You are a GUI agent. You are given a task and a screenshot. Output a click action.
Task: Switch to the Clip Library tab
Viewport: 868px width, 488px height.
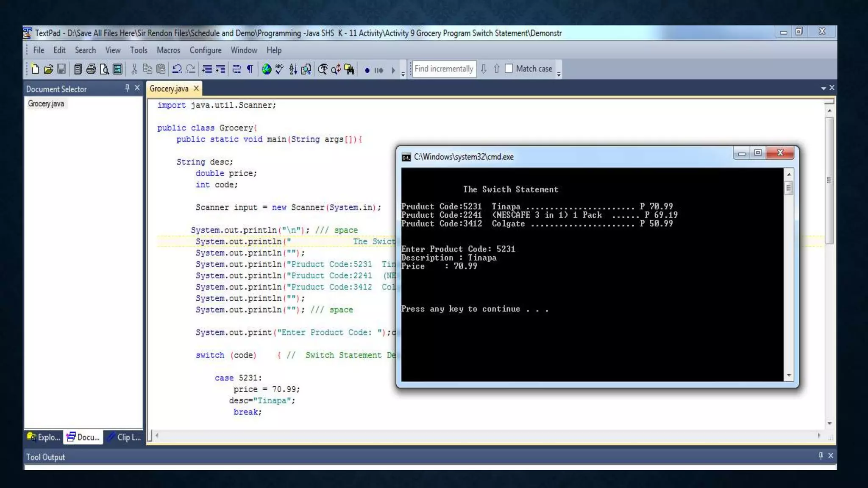(125, 437)
